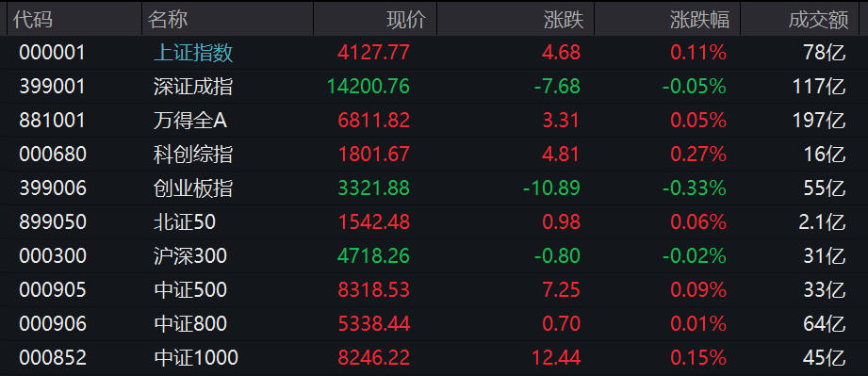
Task: Sort by the 涨跌 column header
Action: pyautogui.click(x=564, y=20)
